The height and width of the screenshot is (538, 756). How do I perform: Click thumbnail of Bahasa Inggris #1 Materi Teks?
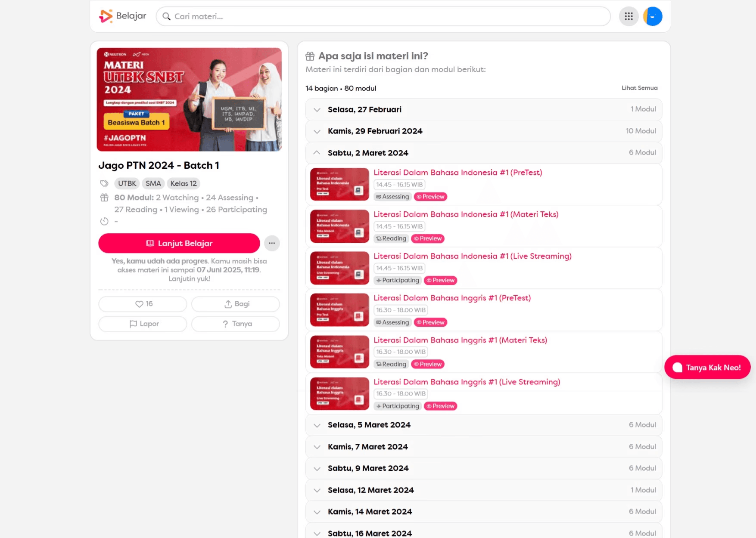(339, 352)
